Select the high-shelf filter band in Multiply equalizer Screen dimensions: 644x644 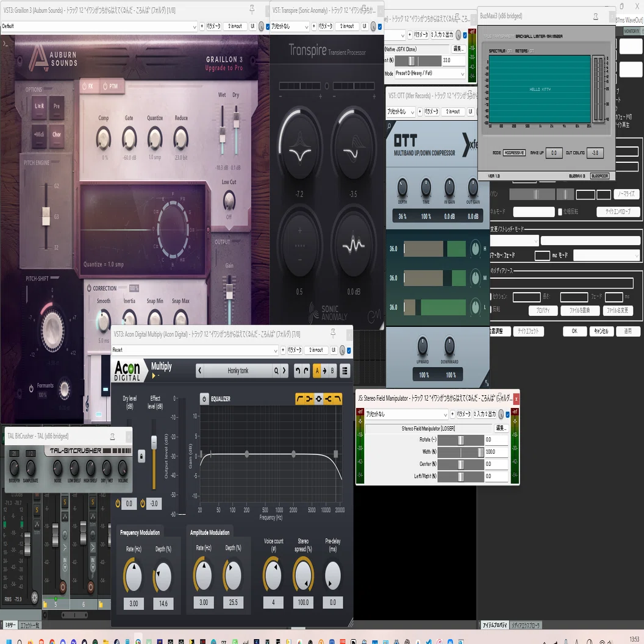pos(328,399)
